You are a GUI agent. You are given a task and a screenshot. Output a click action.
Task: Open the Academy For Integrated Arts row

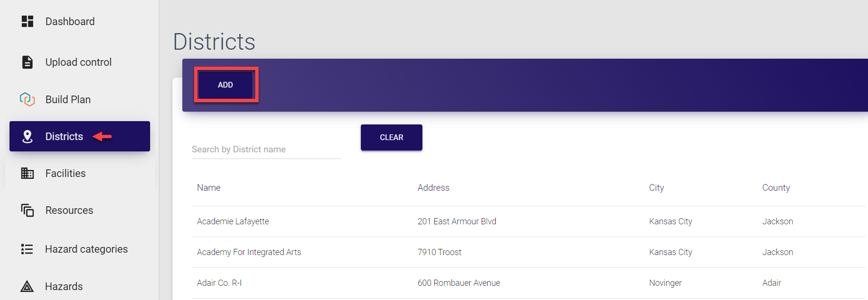pyautogui.click(x=249, y=252)
